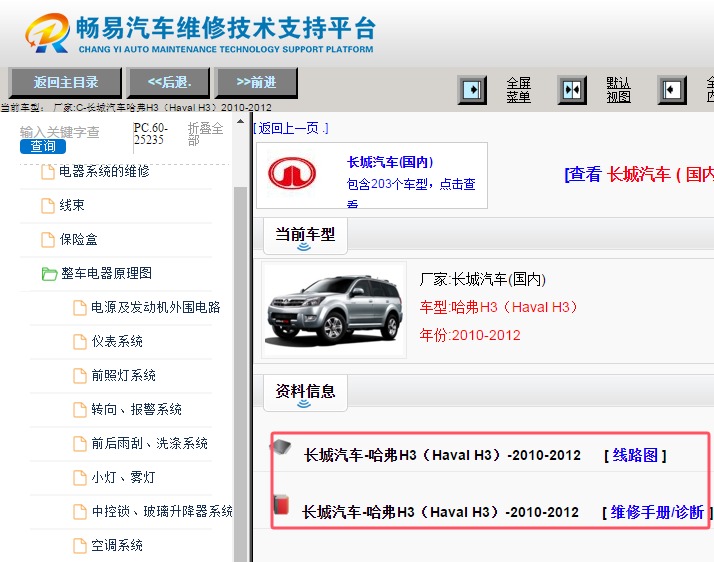Click the full-screen content panel icon
Image resolution: width=714 pixels, height=562 pixels.
pos(672,90)
